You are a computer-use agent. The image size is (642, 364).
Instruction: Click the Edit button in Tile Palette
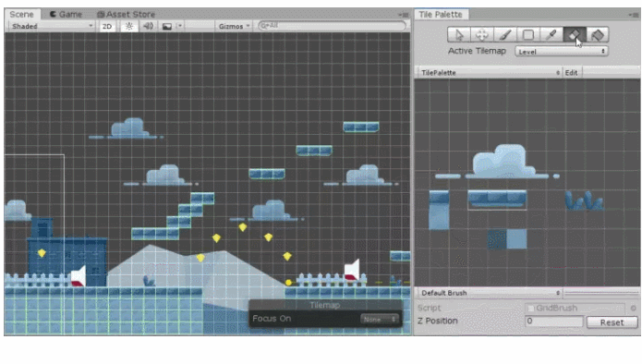572,72
